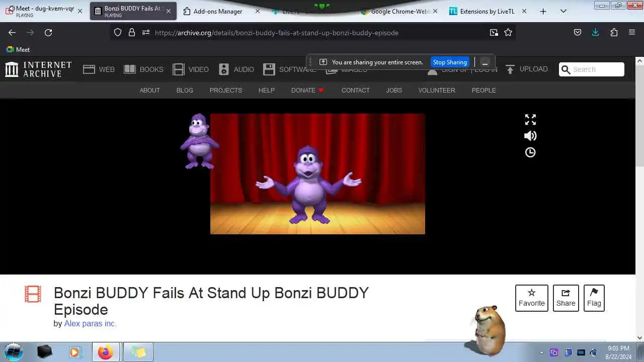Click the padlock site security icon
The height and width of the screenshot is (362, 644).
[132, 32]
